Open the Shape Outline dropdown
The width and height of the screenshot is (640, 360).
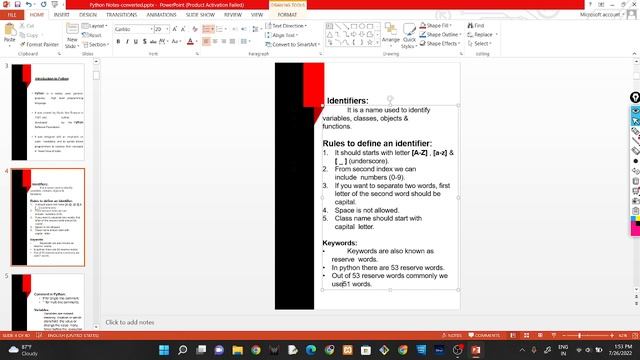tap(440, 34)
